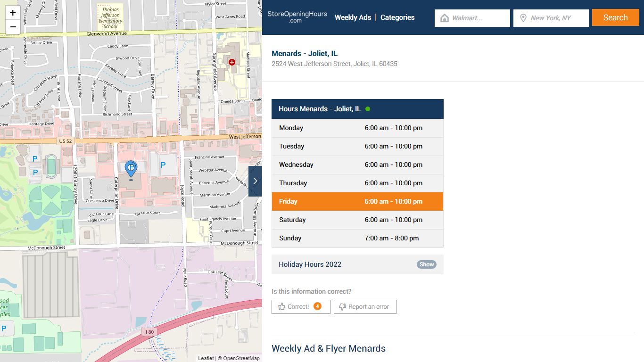
Task: Select the Thursday hours row
Action: click(357, 183)
